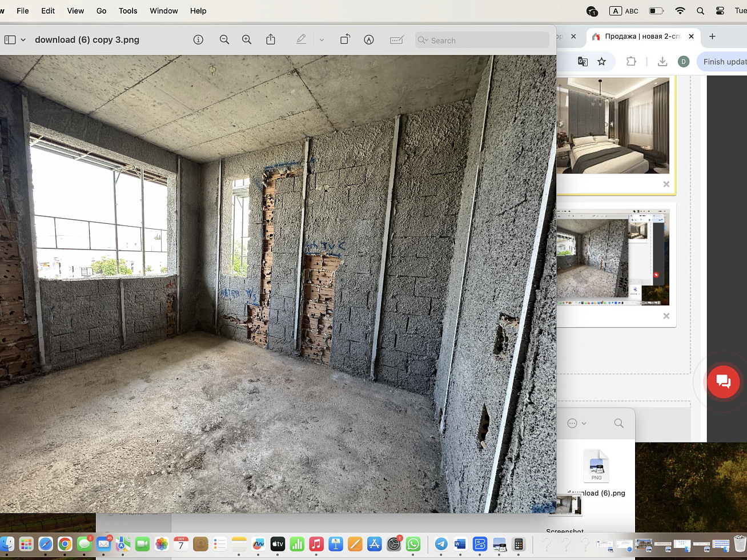This screenshot has width=747, height=560.
Task: Open the View menu
Action: coord(75,11)
